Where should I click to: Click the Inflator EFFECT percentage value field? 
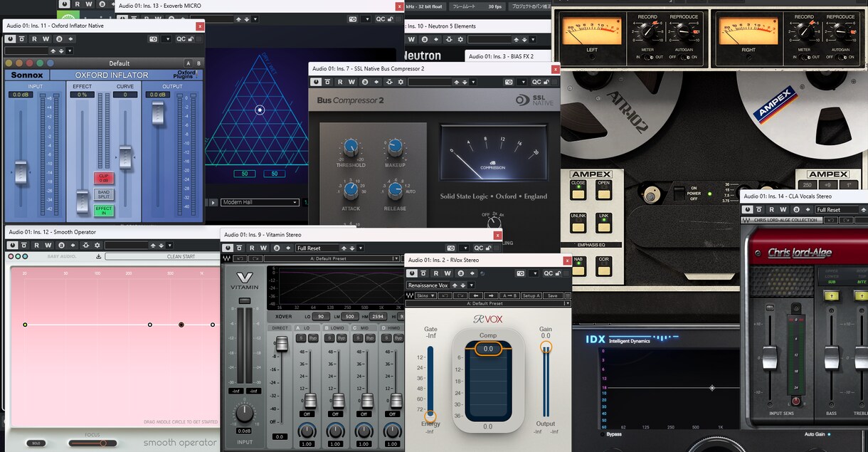(83, 94)
